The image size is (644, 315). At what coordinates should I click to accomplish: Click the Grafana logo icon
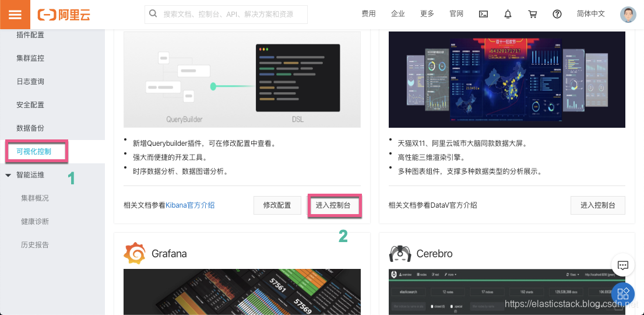tap(134, 253)
